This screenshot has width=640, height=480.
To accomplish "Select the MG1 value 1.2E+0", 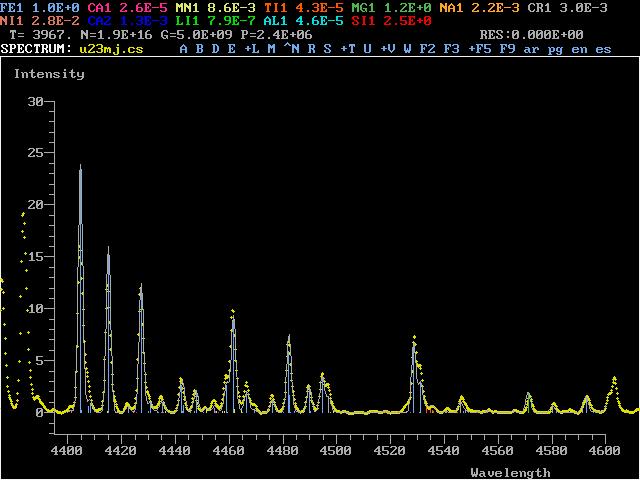I will pos(408,7).
